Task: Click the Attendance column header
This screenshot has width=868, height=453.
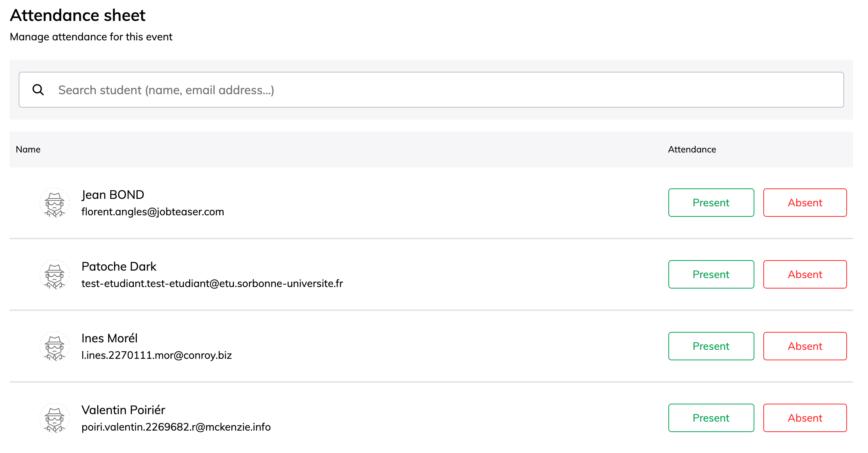Action: click(692, 150)
